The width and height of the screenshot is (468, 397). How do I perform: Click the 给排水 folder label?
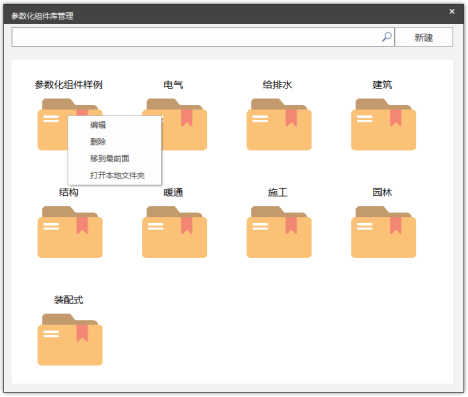click(x=277, y=85)
